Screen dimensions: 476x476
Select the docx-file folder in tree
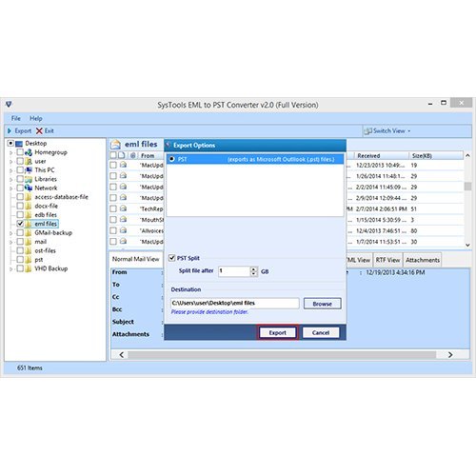point(47,206)
